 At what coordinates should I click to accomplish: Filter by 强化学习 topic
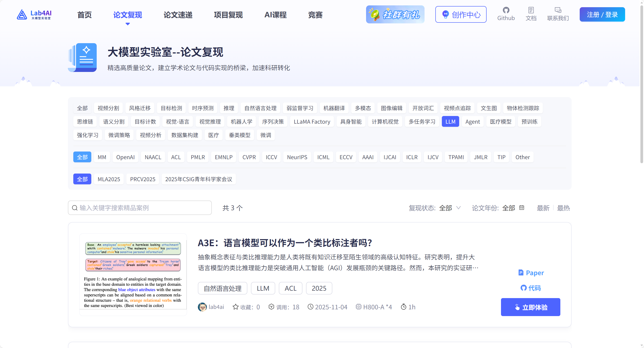click(x=87, y=135)
